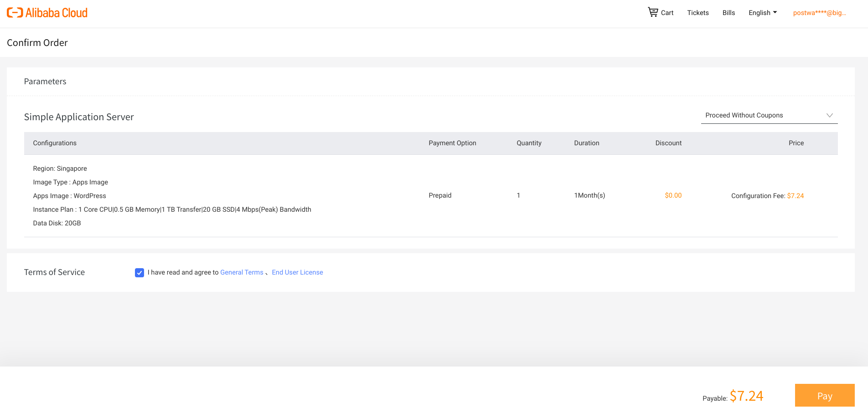Click the $0.00 discount value
Viewport: 868px width, 418px height.
click(x=673, y=195)
